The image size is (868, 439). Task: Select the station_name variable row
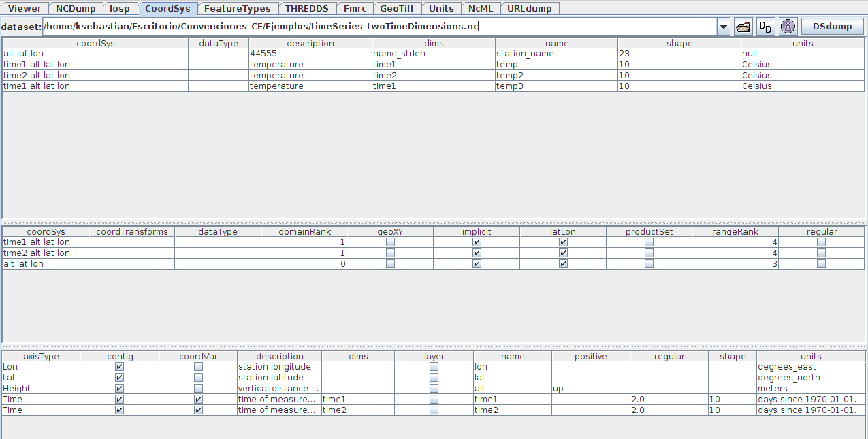point(524,54)
